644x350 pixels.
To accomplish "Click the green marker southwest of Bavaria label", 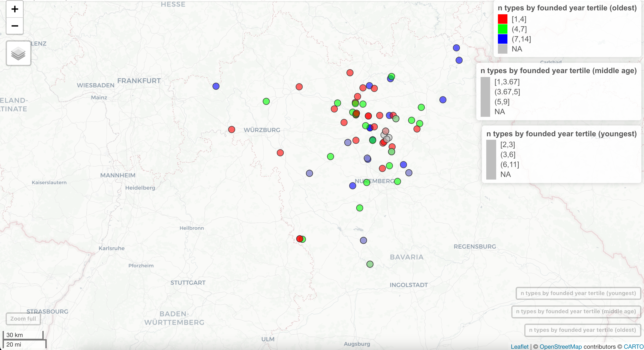I will click(370, 264).
